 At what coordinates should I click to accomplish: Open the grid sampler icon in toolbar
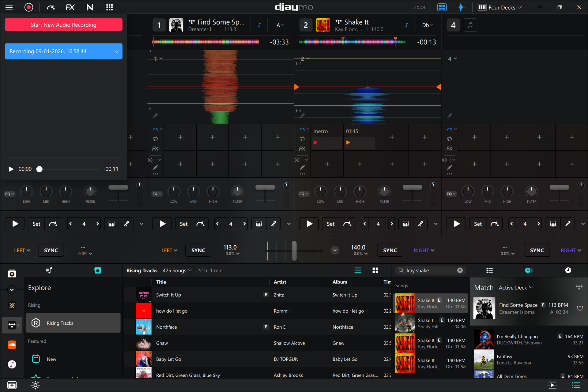tap(109, 7)
